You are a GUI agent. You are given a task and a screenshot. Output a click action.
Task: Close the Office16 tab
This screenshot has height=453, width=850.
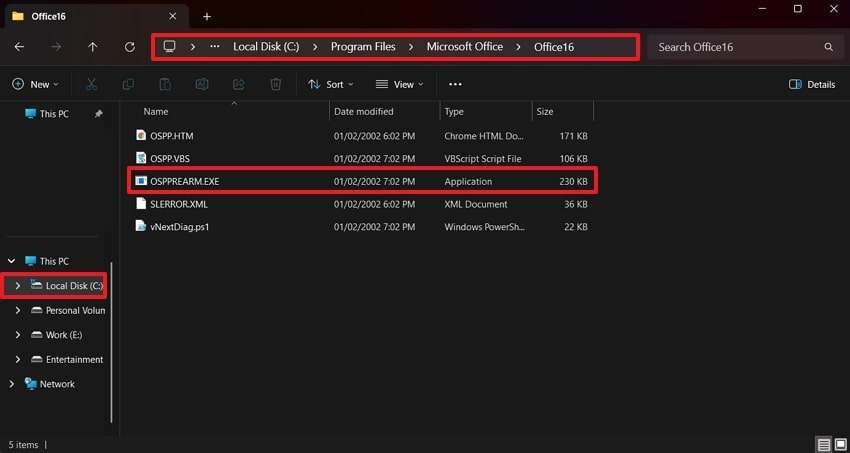click(172, 16)
